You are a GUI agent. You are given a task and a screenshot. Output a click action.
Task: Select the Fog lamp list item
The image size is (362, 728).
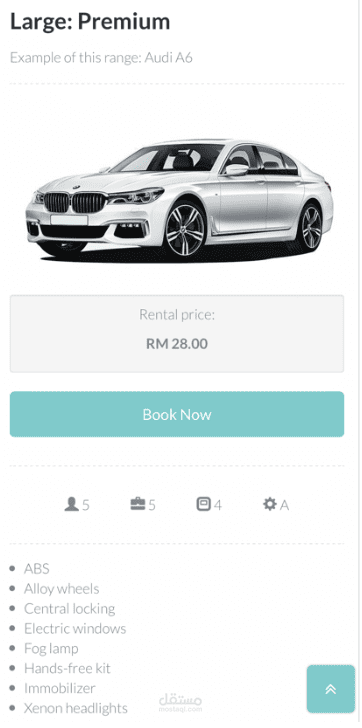51,649
